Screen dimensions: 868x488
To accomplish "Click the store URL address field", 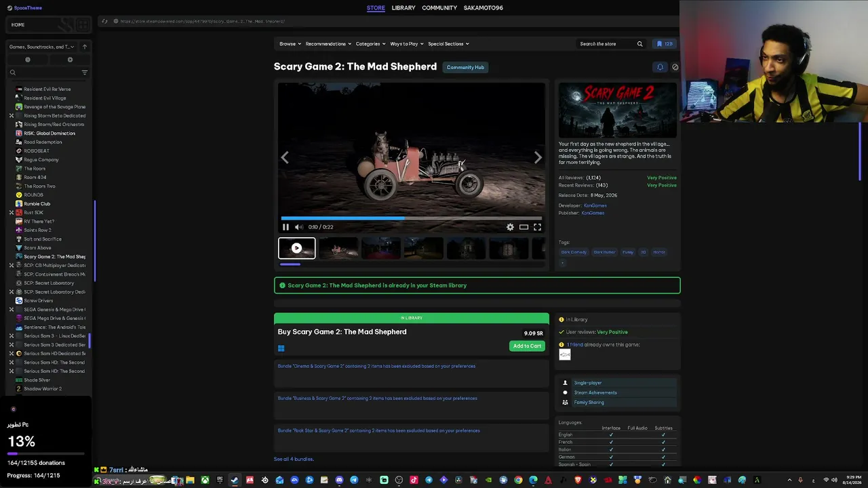I will coord(203,21).
